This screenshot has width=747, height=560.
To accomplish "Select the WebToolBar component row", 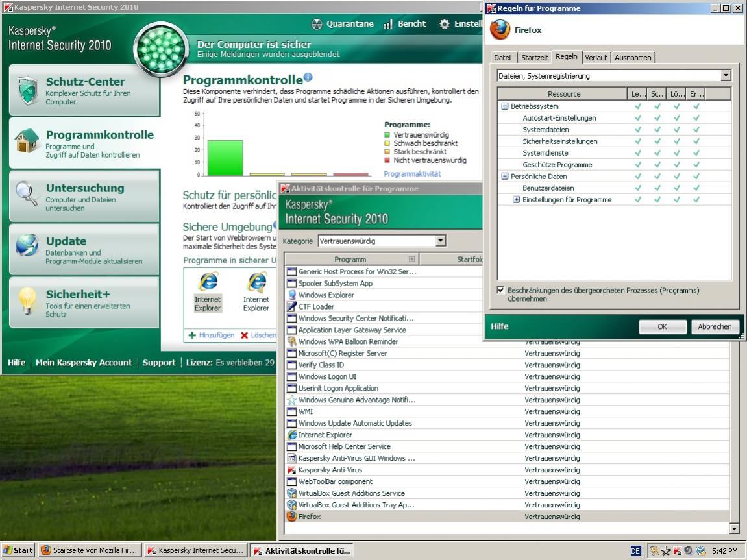I will click(x=508, y=481).
